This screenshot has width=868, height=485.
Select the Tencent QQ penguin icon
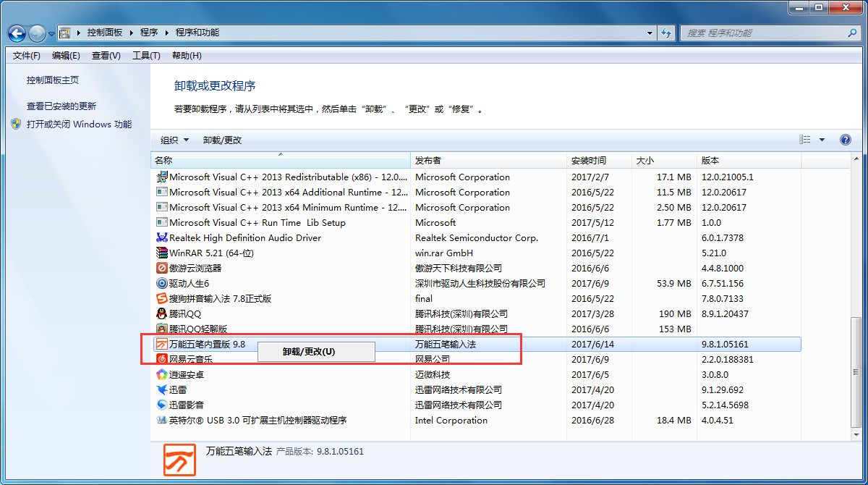(162, 314)
